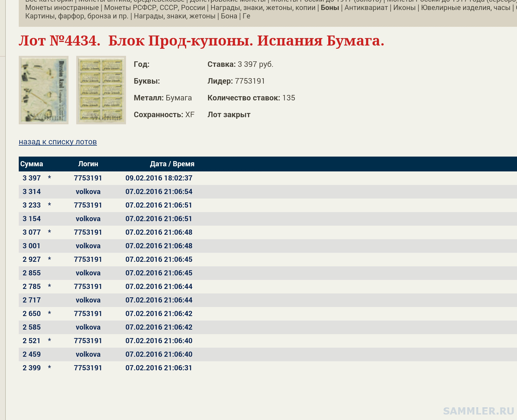This screenshot has width=517, height=420.
Task: Click login volkova in the 3 001 row
Action: point(88,246)
